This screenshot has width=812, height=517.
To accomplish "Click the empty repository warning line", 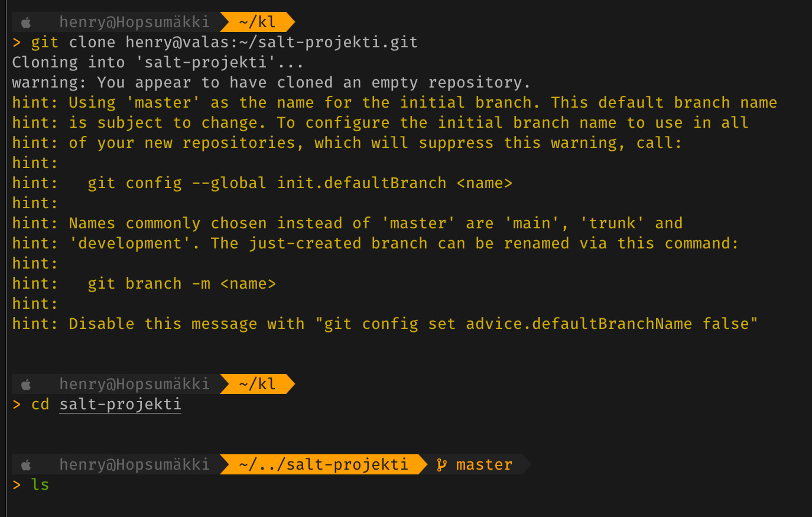I will 271,83.
